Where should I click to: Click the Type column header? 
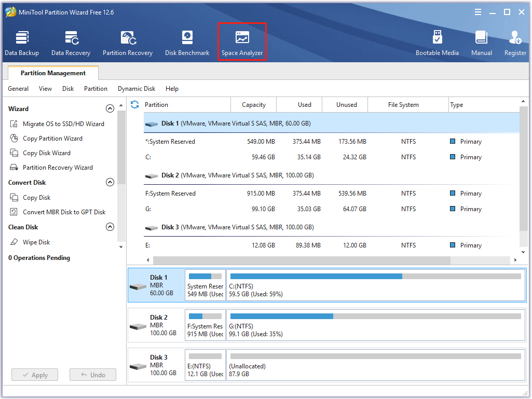tap(484, 105)
